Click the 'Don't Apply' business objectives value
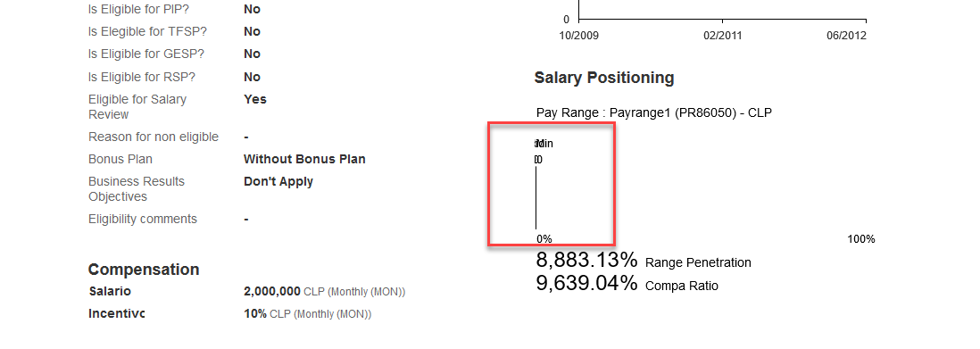980x349 pixels. (278, 182)
